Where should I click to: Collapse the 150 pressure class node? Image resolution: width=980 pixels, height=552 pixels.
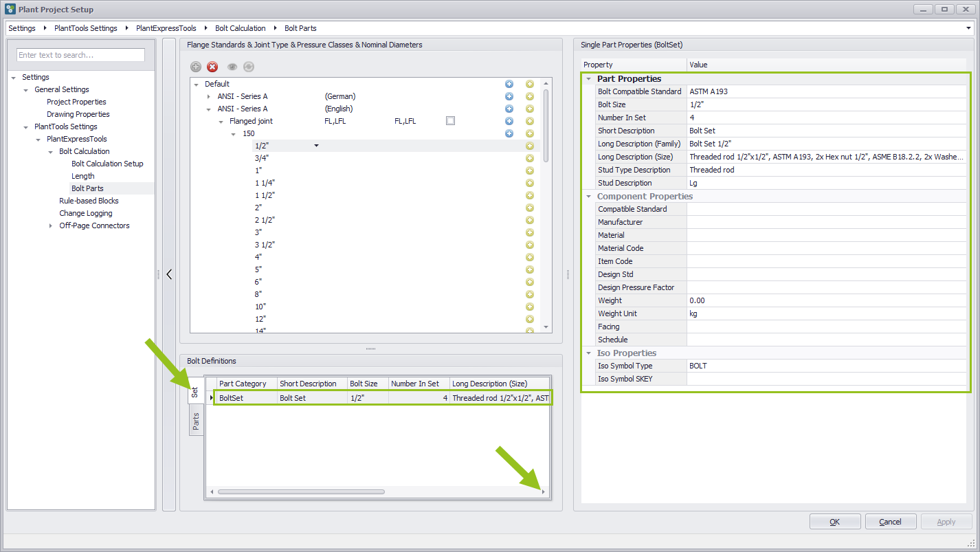pos(234,133)
